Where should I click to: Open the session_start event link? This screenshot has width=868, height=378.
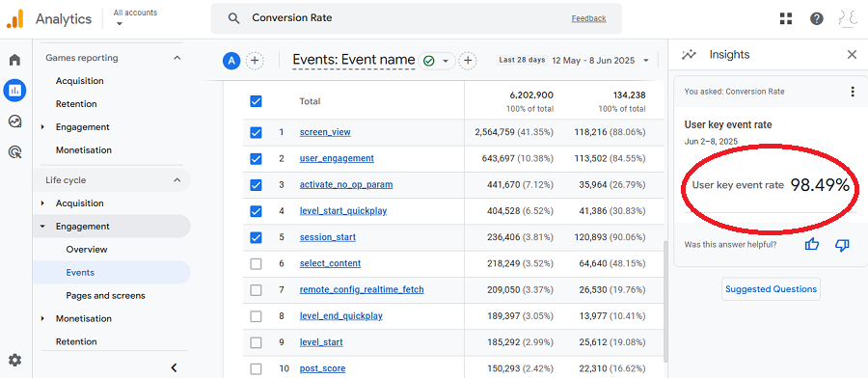click(328, 237)
